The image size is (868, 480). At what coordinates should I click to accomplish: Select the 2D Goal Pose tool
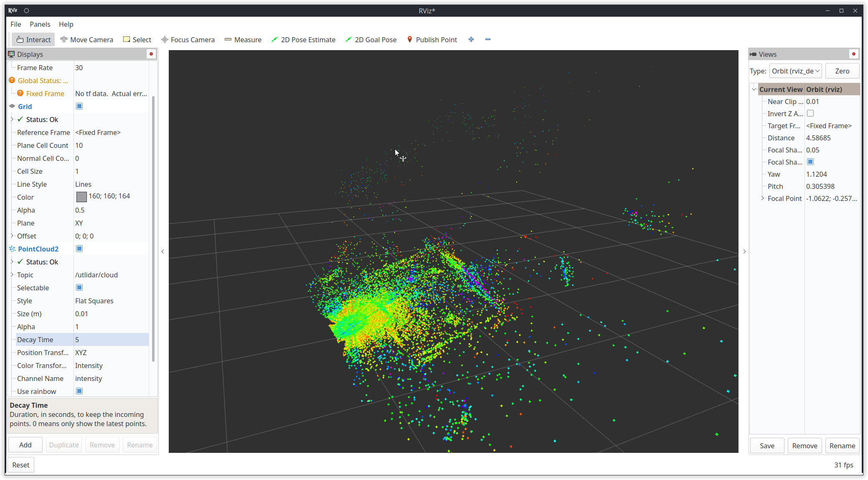[371, 40]
